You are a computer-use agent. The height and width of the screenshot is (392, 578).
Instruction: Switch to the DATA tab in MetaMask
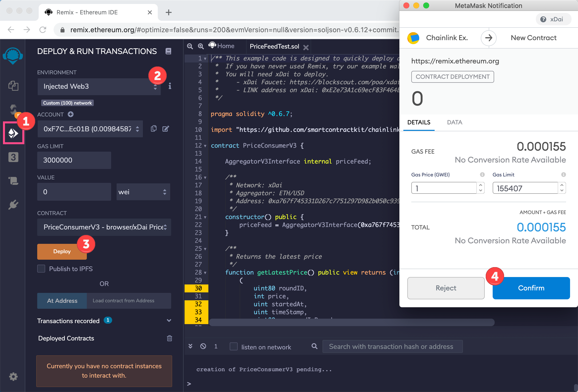[454, 122]
